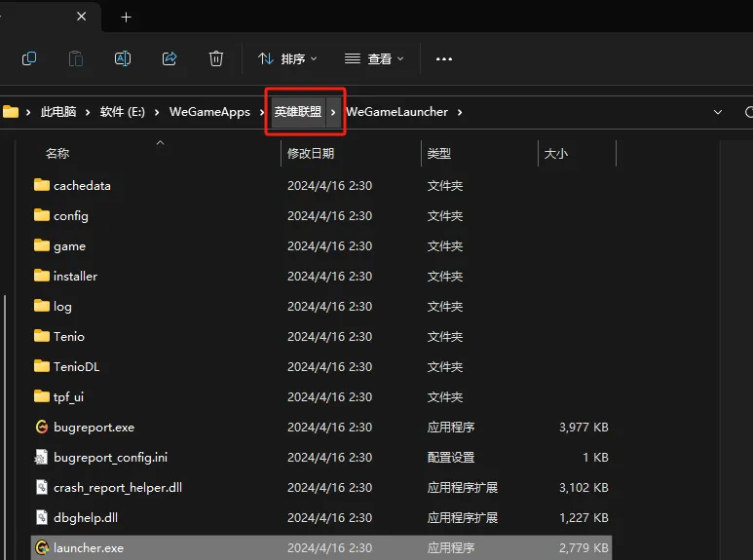
Task: Go to 此电脑 in breadcrumb
Action: pos(58,112)
